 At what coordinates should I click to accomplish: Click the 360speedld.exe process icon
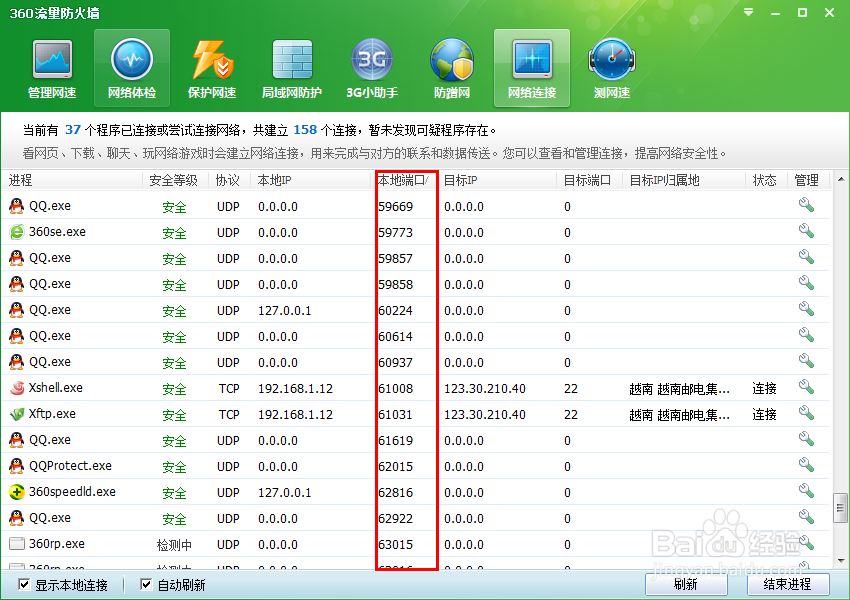[x=17, y=492]
